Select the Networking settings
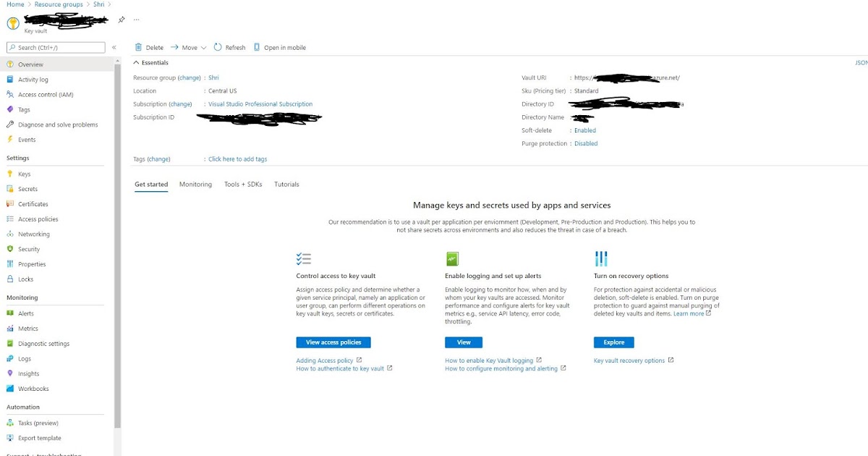Screen dimensions: 868x456 click(34, 234)
